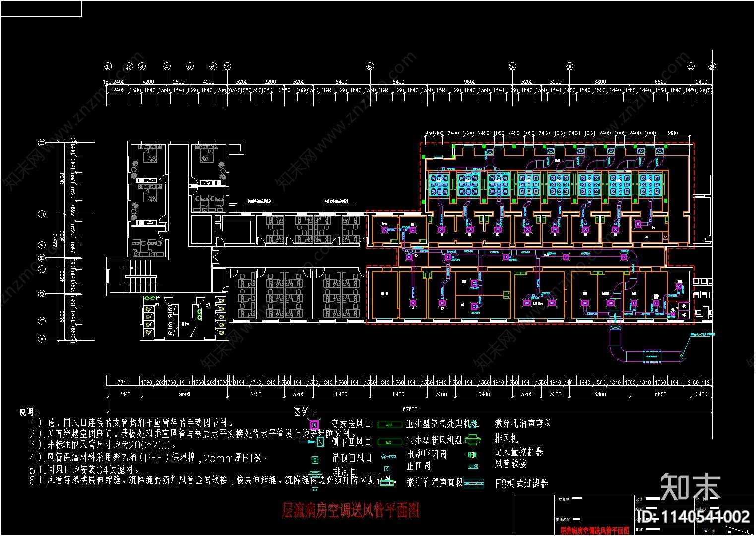
Task: Select grid axis bubble 7 at top
Action: point(227,66)
